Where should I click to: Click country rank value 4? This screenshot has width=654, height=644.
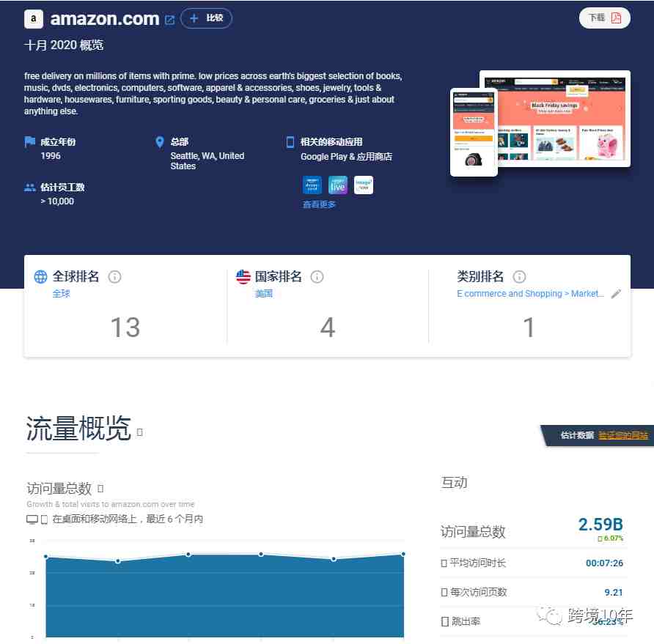[x=328, y=327]
